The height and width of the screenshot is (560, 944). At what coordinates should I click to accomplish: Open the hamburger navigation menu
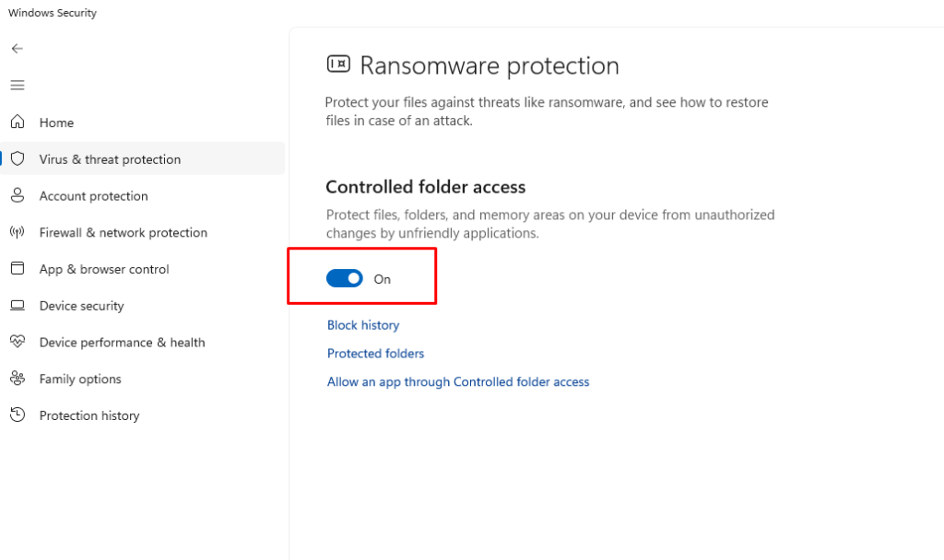[x=17, y=85]
